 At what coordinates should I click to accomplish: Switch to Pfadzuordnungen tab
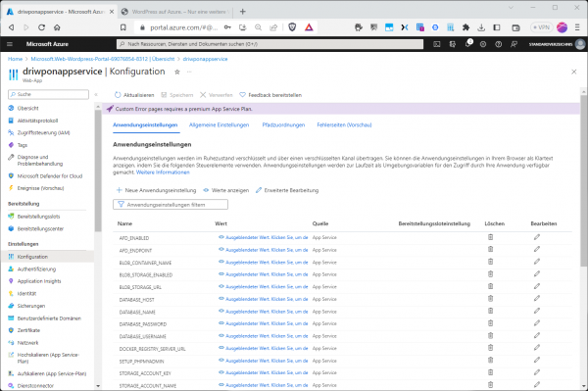283,124
